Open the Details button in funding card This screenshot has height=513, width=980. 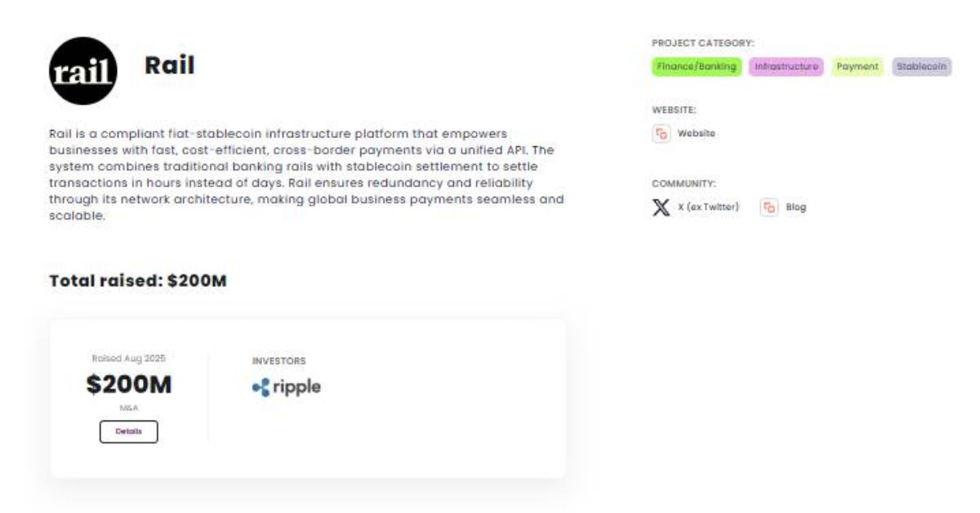129,431
